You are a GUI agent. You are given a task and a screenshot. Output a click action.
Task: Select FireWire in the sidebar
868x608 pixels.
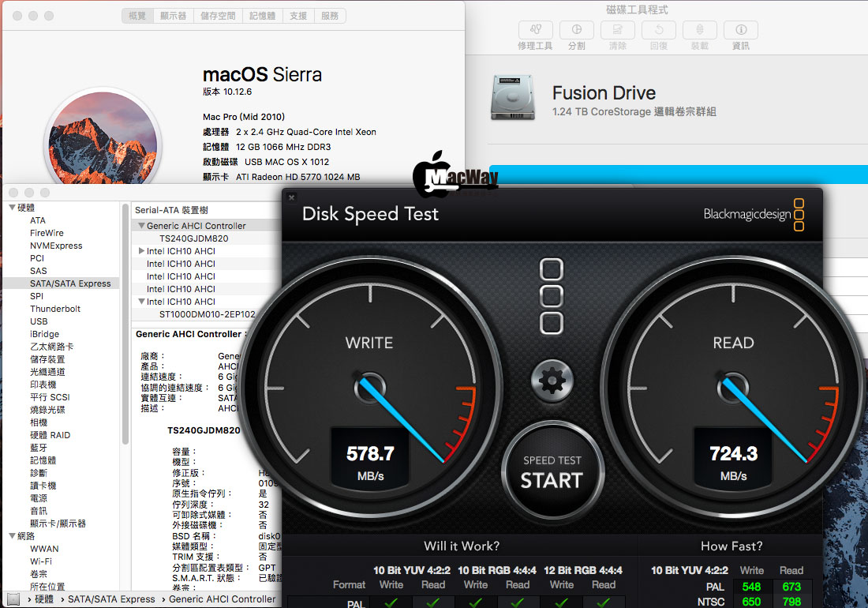47,233
